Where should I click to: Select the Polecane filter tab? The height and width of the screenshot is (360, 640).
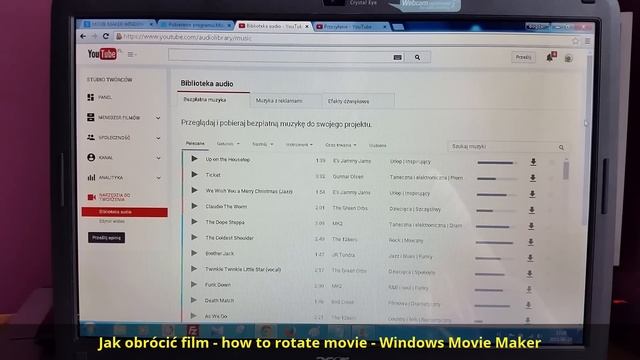coord(195,143)
